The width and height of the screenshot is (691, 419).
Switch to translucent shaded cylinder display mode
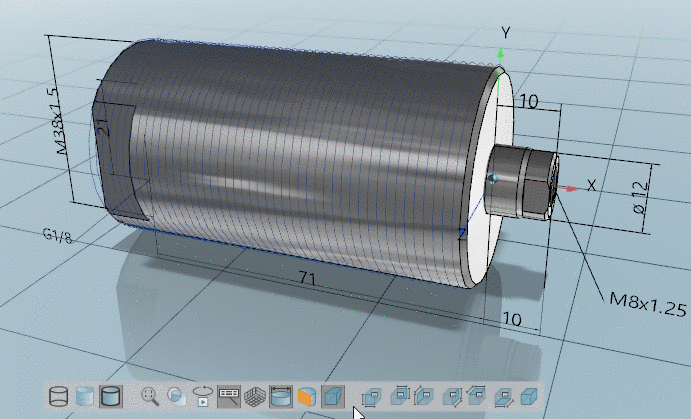pyautogui.click(x=85, y=396)
